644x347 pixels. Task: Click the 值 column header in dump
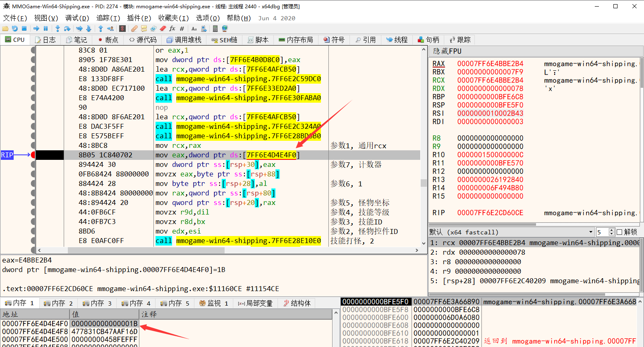point(104,314)
